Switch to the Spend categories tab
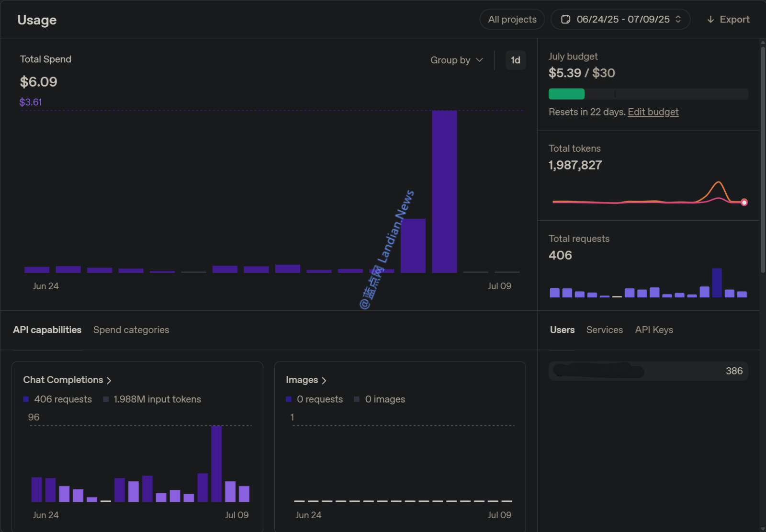The width and height of the screenshot is (766, 532). [131, 330]
